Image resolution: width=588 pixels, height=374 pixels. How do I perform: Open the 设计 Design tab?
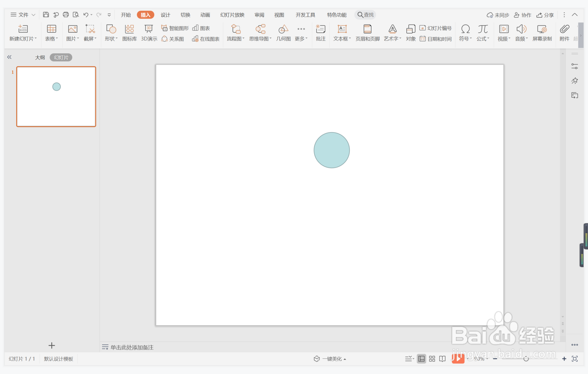click(x=165, y=15)
